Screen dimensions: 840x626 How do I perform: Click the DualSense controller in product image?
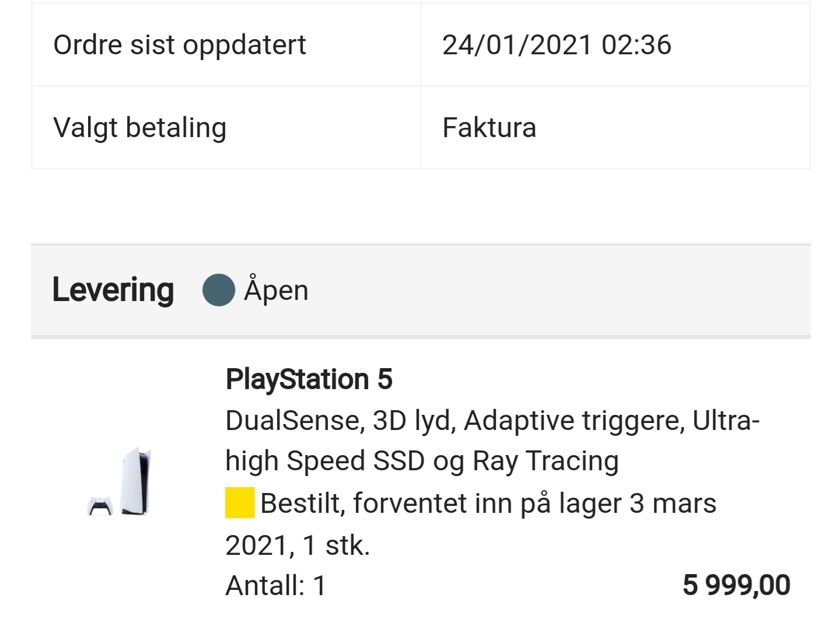click(x=100, y=506)
